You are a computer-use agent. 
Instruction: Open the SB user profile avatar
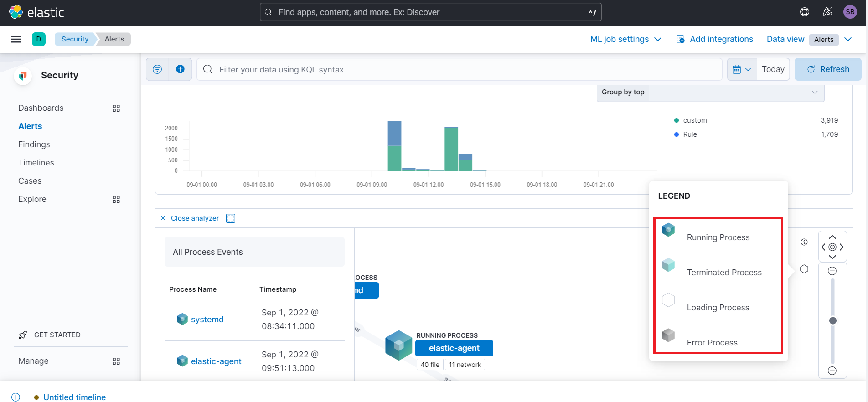[850, 12]
